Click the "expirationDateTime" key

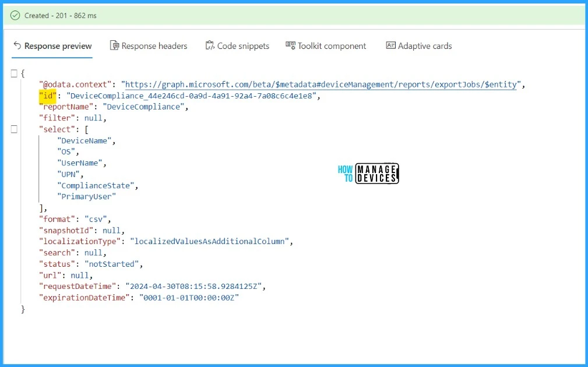tap(84, 298)
